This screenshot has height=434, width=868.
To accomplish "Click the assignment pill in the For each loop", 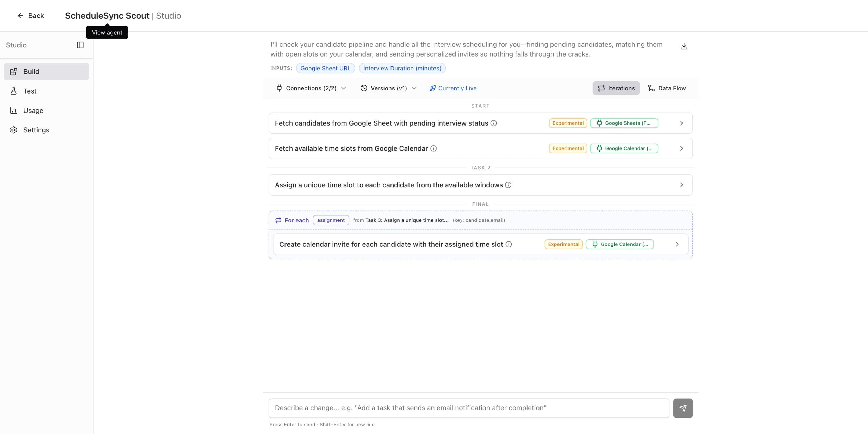I will click(331, 220).
